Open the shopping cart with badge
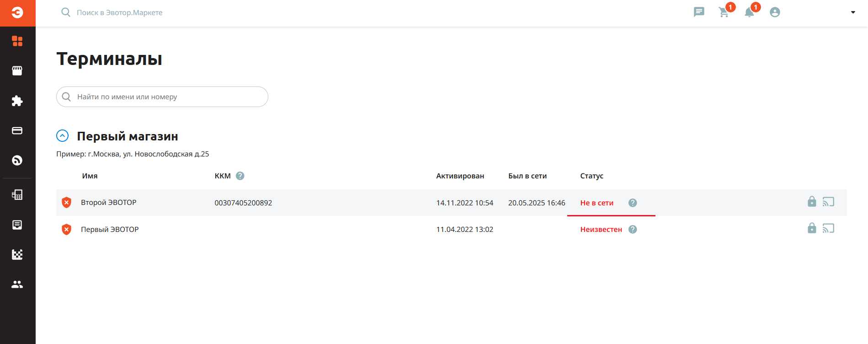 [724, 12]
